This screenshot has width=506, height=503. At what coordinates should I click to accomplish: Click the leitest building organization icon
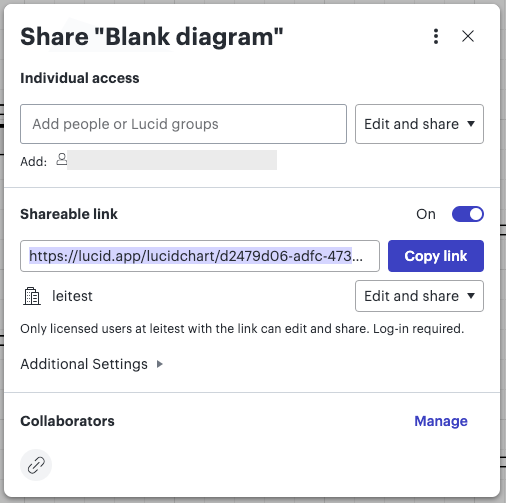32,296
